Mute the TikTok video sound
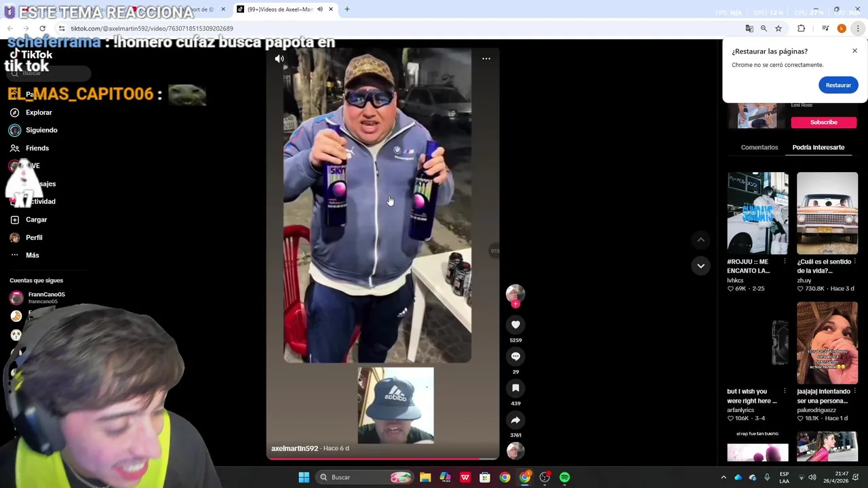 click(x=279, y=59)
